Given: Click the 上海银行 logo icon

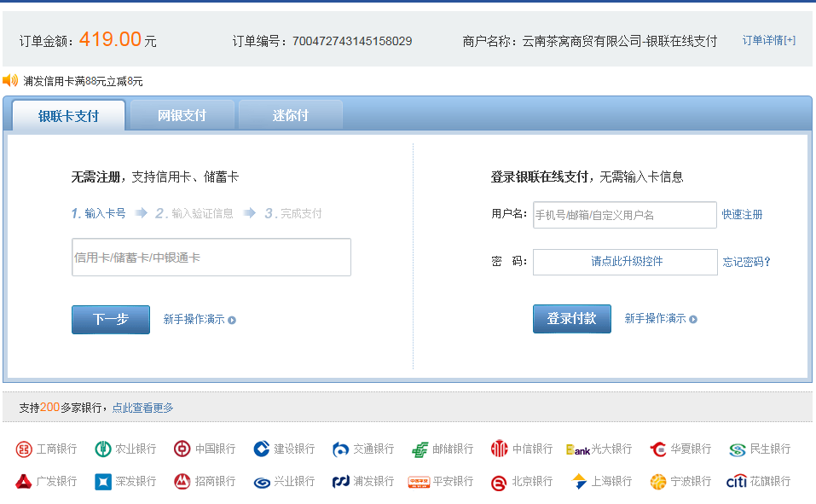Looking at the screenshot, I should [x=579, y=482].
